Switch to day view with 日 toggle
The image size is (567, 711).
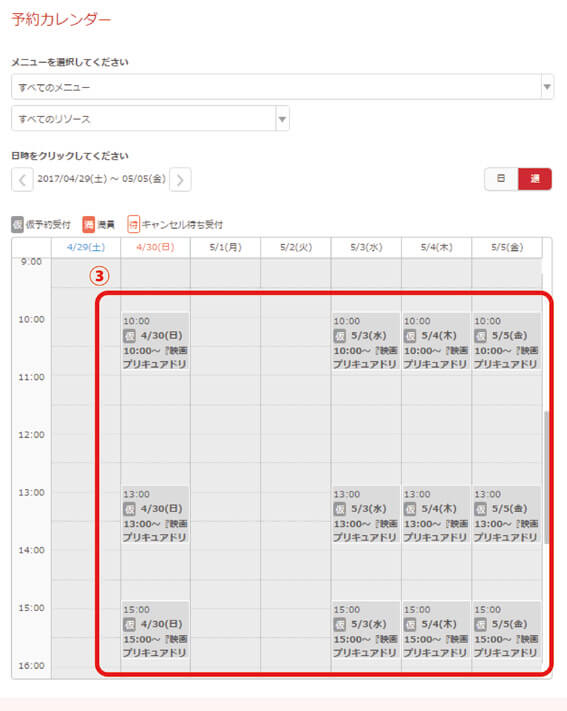pyautogui.click(x=501, y=179)
